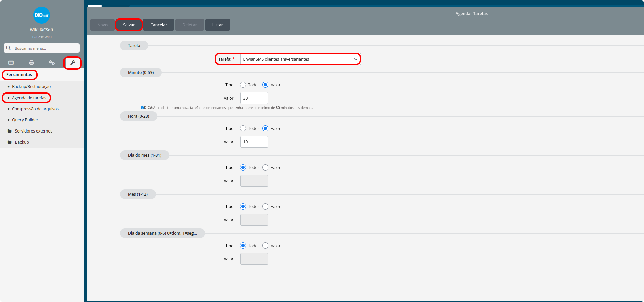Open the Tarefa dropdown
The height and width of the screenshot is (302, 644).
300,59
